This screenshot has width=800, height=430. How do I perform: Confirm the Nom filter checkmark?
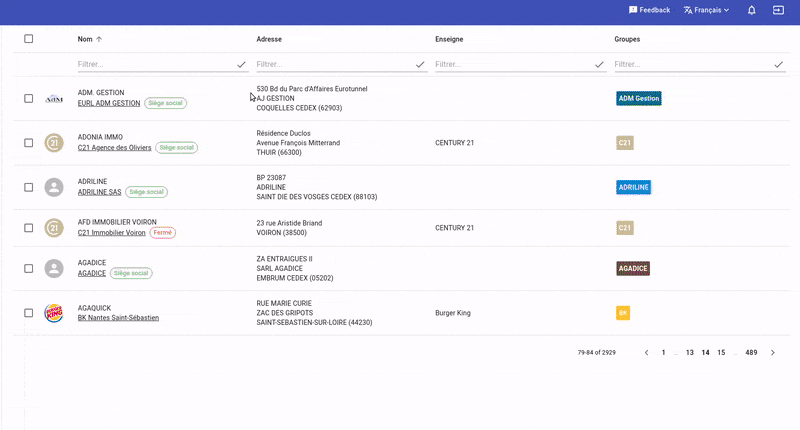241,64
